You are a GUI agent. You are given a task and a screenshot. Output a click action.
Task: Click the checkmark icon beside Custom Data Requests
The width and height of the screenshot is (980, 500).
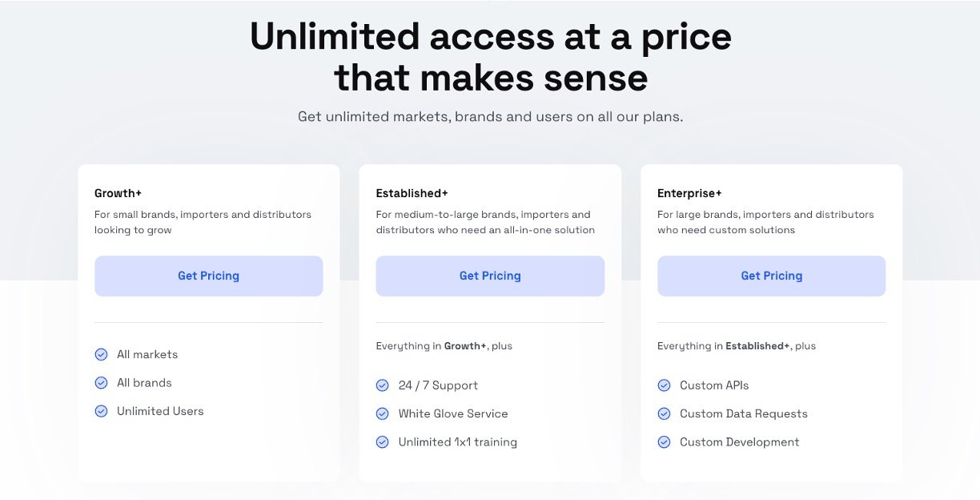click(664, 413)
